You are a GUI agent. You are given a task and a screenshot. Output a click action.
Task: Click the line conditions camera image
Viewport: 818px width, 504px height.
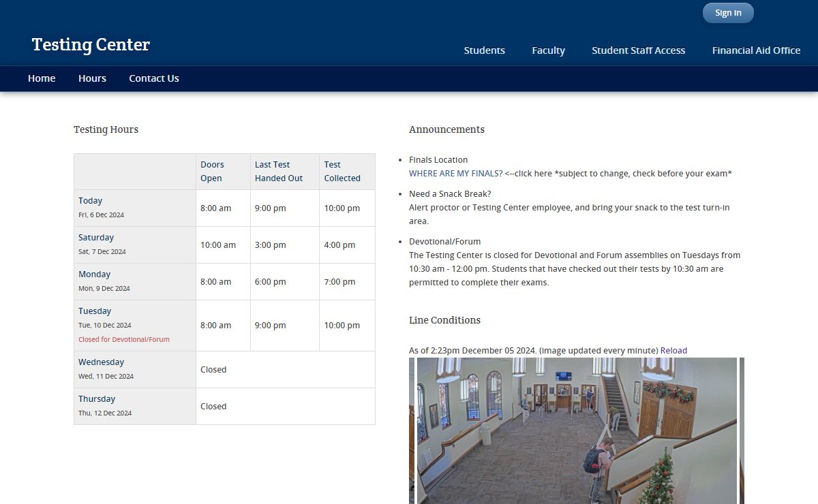pos(577,430)
